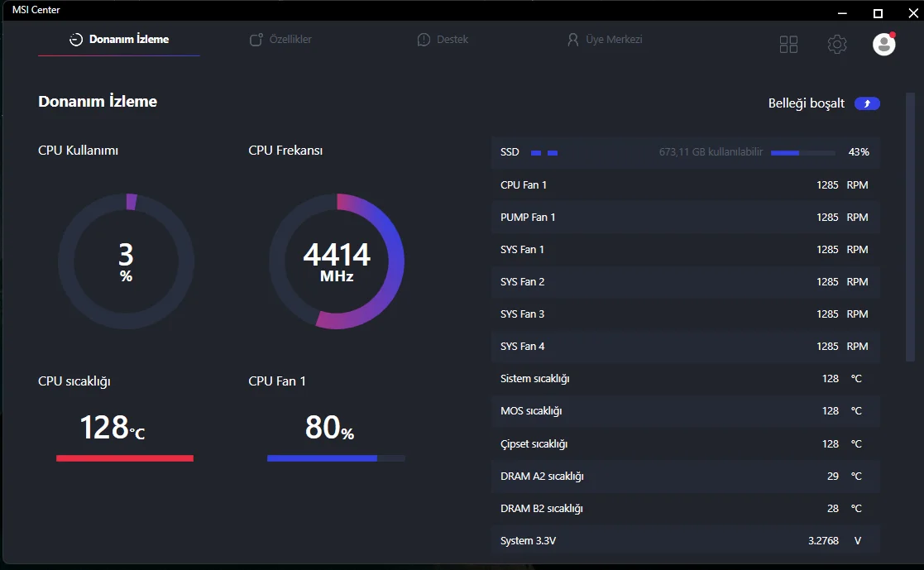Select the SYS Fan 2 row
924x570 pixels.
[685, 282]
